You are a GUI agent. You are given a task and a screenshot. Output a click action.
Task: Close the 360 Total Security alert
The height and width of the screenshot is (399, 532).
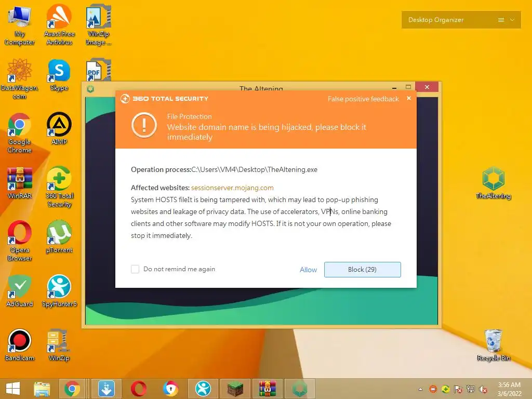(x=409, y=98)
